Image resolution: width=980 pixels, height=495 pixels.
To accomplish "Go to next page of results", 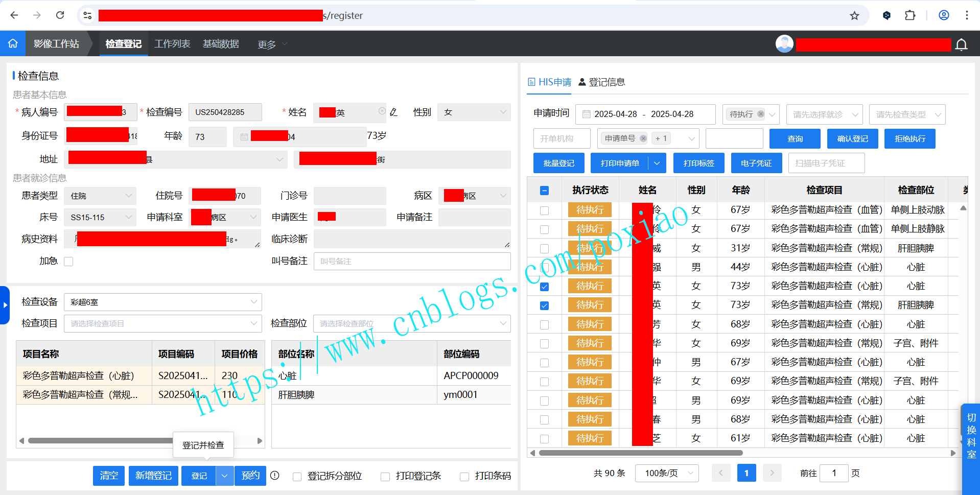I will tap(772, 473).
